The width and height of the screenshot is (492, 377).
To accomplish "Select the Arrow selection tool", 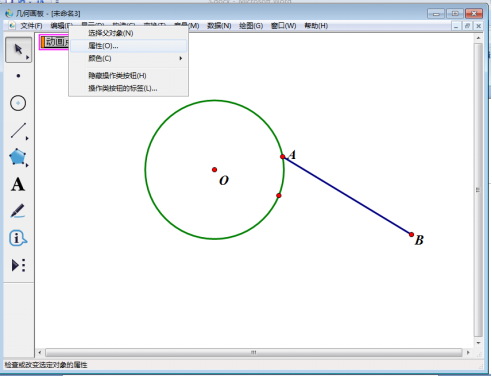I will tap(18, 50).
